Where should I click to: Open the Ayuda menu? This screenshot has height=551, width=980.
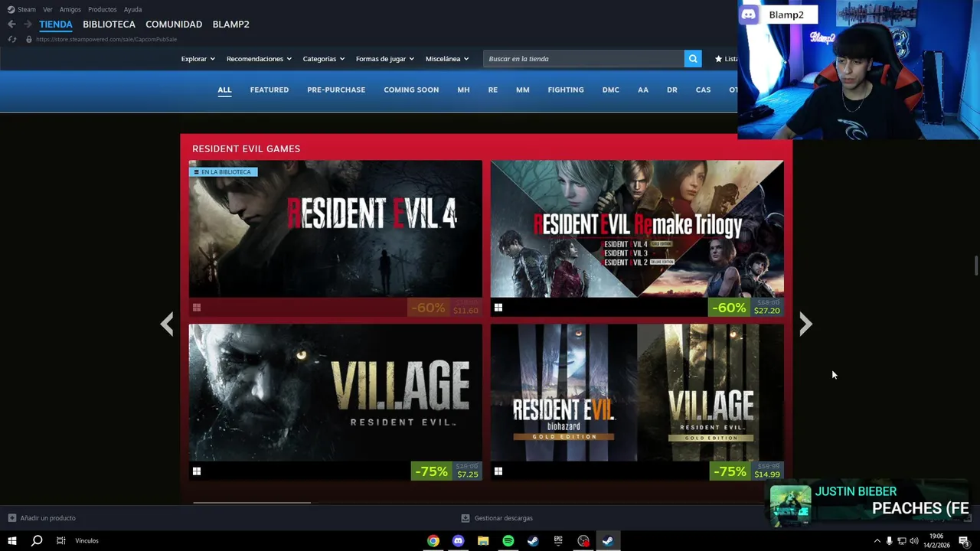[x=132, y=9]
